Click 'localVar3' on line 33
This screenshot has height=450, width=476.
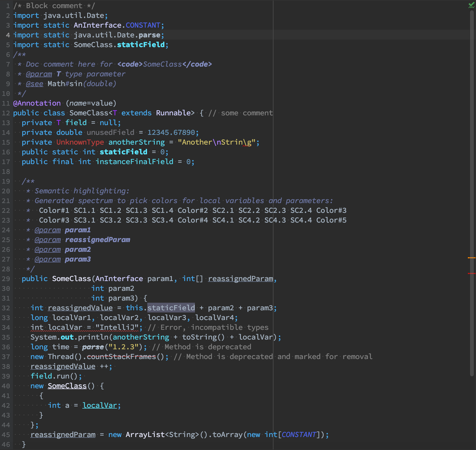click(x=167, y=318)
